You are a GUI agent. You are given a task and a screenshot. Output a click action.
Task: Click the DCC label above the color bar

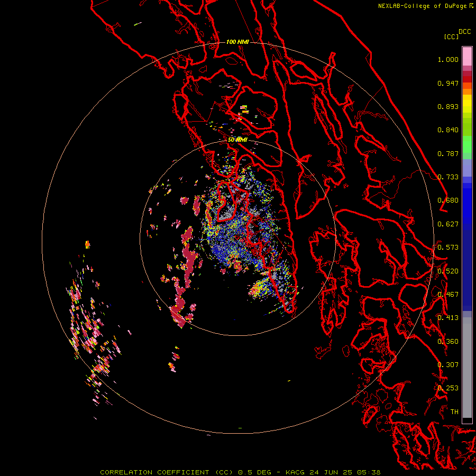tap(464, 32)
